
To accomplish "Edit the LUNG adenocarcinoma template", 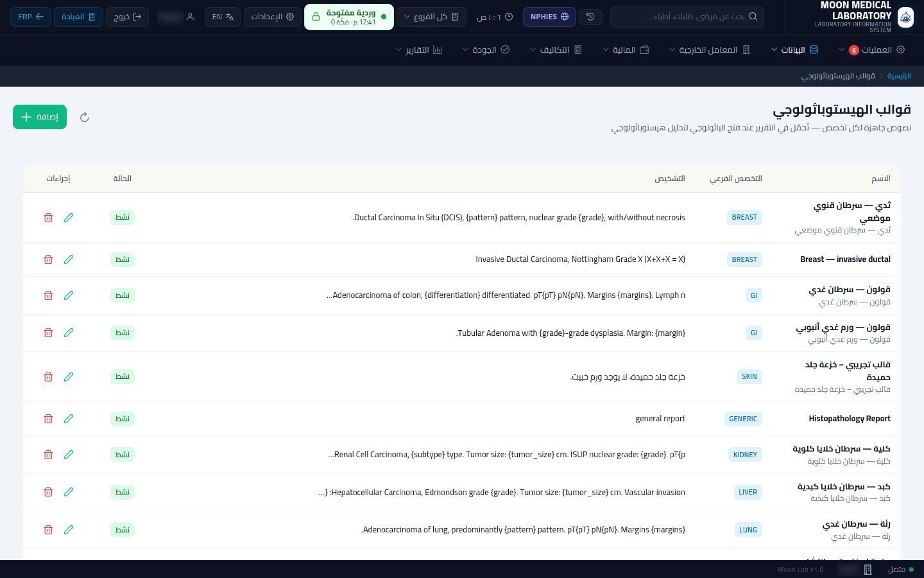I will coord(69,530).
